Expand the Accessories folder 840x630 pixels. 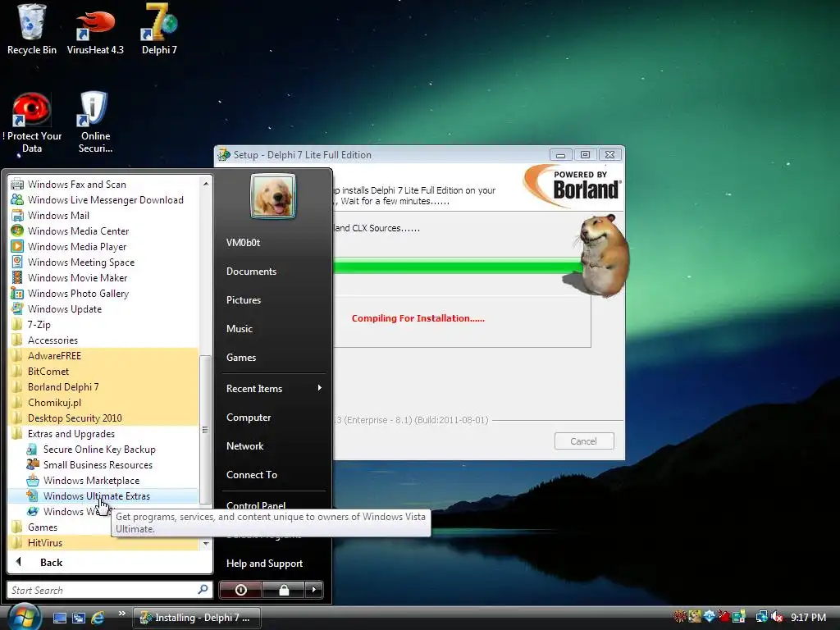point(103,340)
